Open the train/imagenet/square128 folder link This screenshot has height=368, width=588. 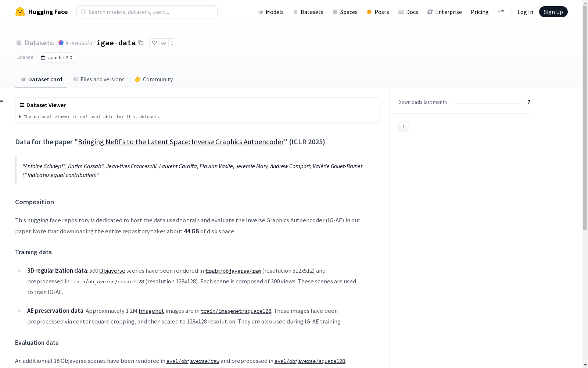[236, 311]
